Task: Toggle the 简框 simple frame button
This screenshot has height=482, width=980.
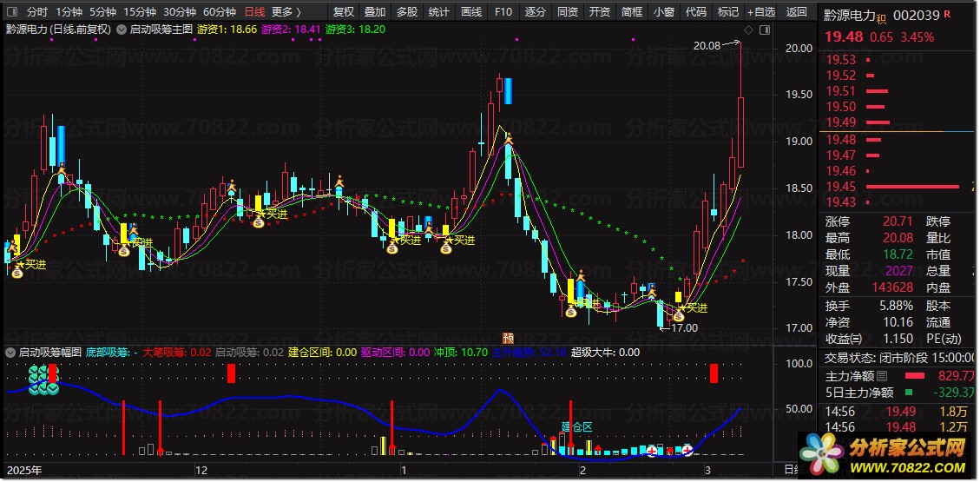Action: (x=632, y=12)
